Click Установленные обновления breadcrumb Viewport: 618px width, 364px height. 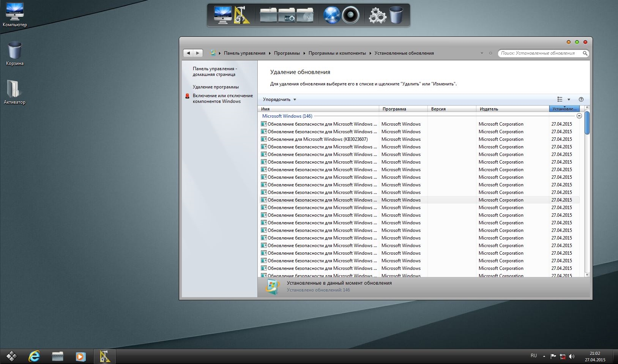(x=404, y=53)
